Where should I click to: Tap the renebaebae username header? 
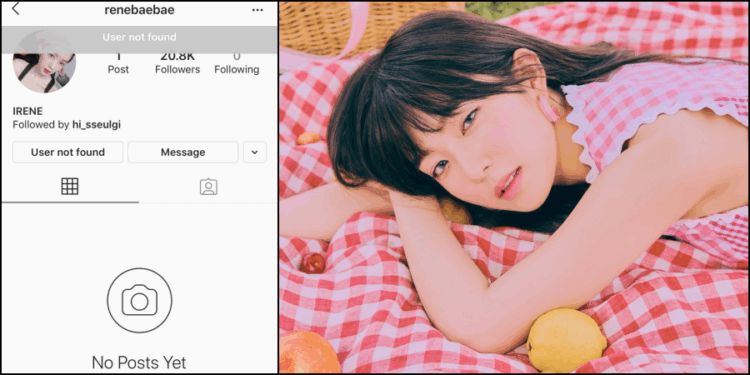(x=139, y=10)
